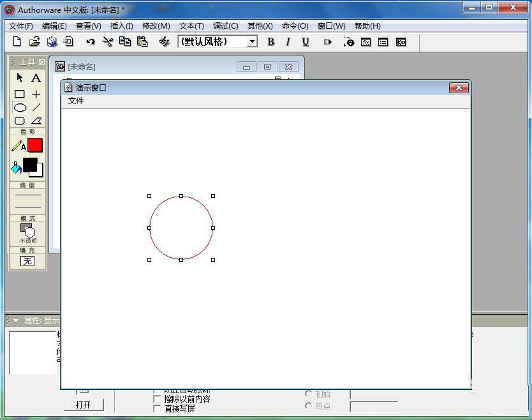
Task: Select the Text tool (A) in toolbox
Action: [36, 78]
